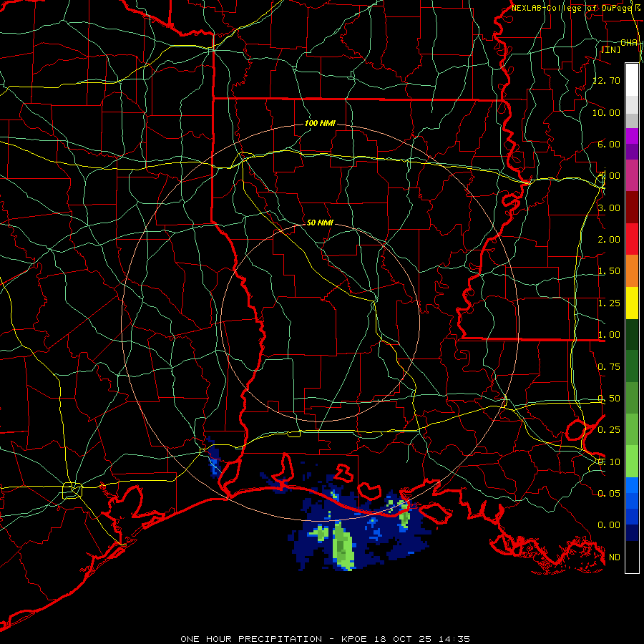Select the dark red legend color swatch

tap(632, 208)
